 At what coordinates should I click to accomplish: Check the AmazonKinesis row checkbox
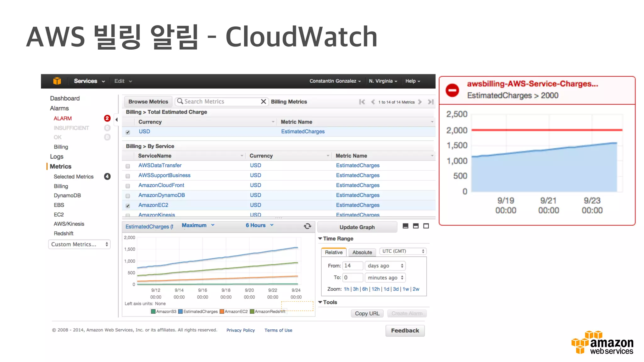[x=128, y=215]
